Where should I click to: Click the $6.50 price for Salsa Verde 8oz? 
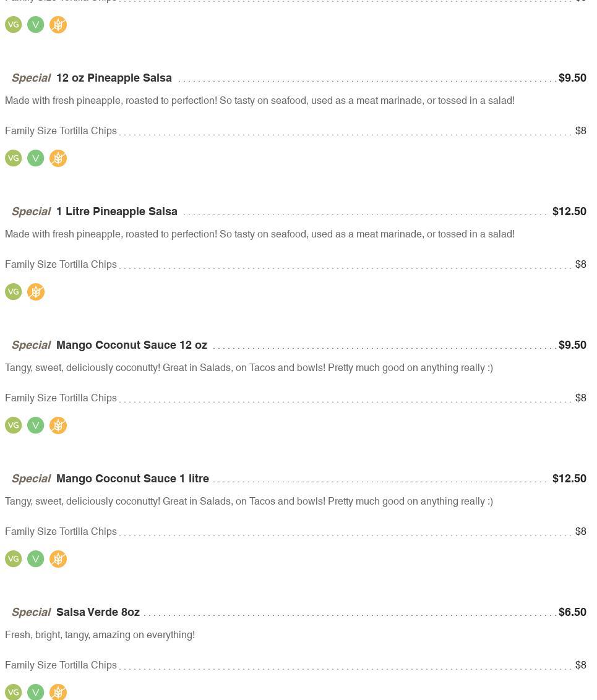tap(572, 612)
